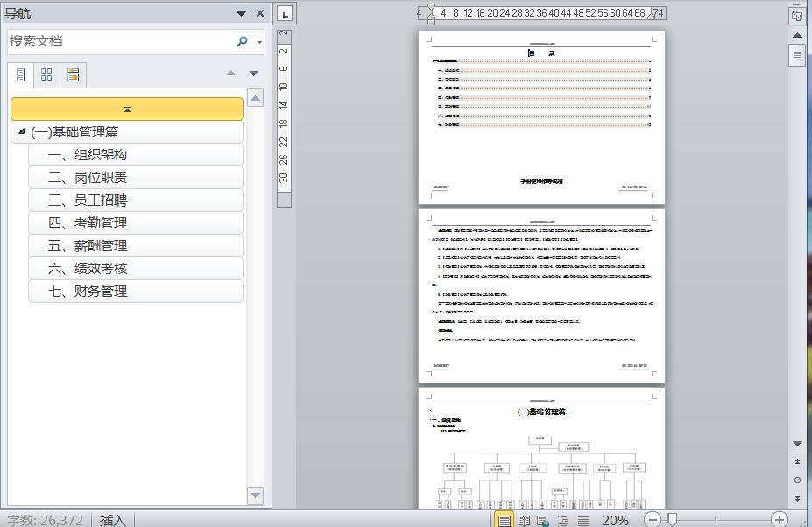Go to heading 七、财务管理

136,292
